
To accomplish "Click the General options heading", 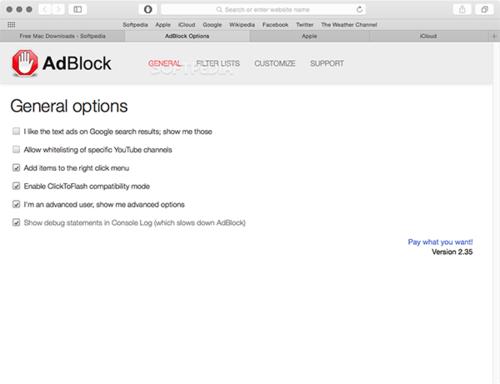I will click(x=69, y=106).
